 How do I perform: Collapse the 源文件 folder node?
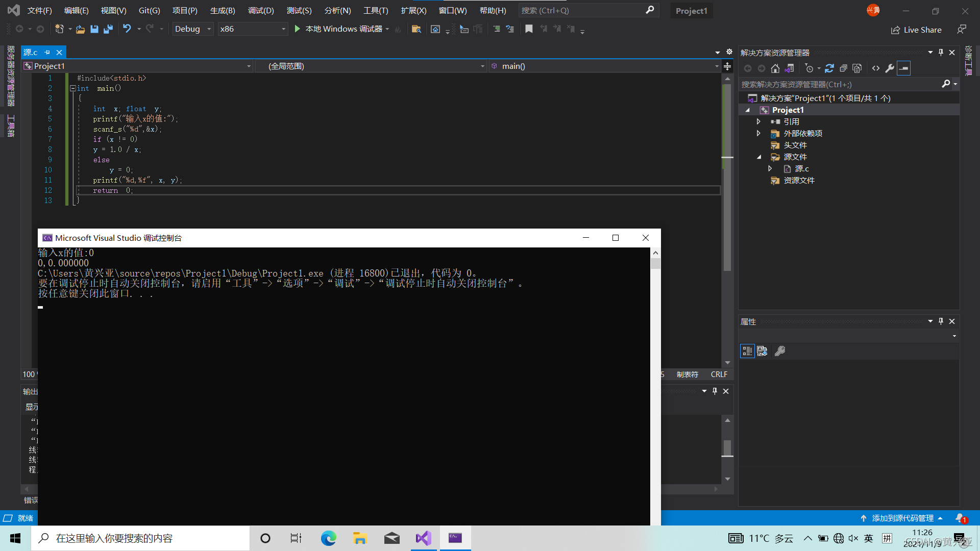[759, 157]
